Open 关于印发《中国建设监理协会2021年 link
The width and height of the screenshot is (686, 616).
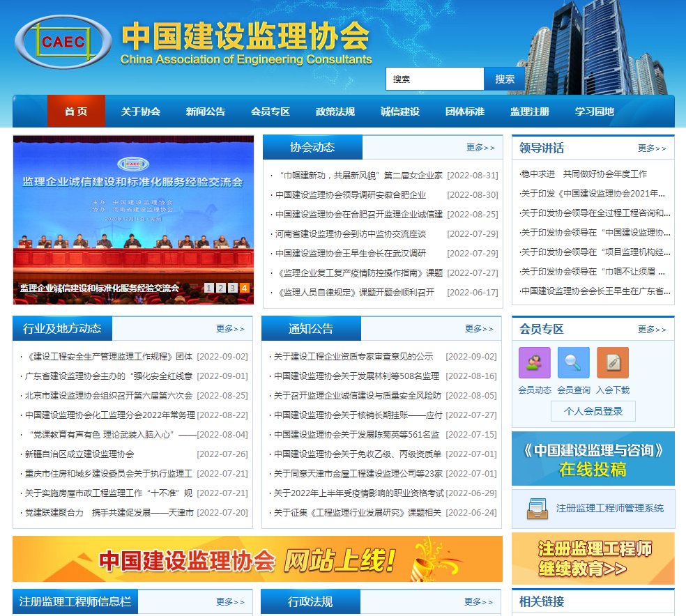coord(593,194)
